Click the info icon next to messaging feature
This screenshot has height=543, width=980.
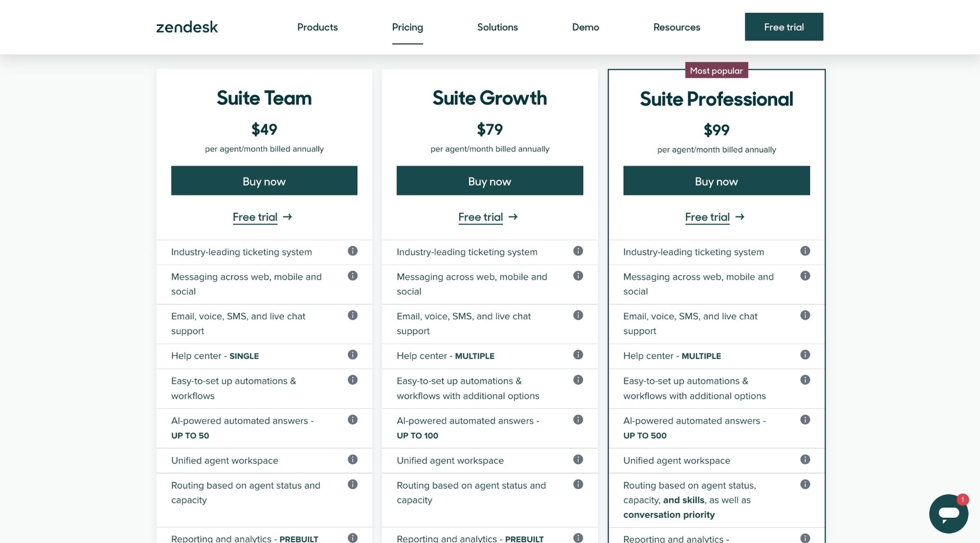coord(352,275)
